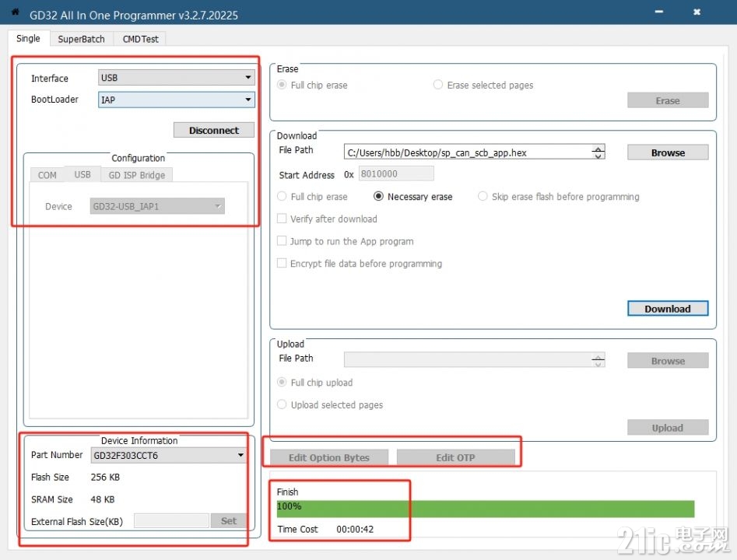Click the green 100% progress bar
Viewport: 737px width, 560px height.
(486, 509)
